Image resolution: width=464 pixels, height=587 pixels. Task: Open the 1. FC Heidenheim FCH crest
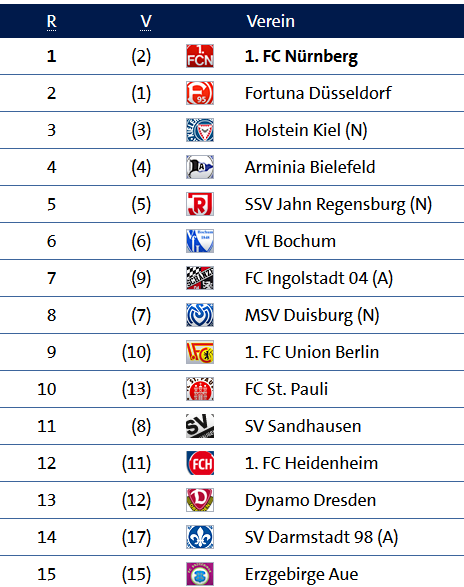[x=200, y=463]
